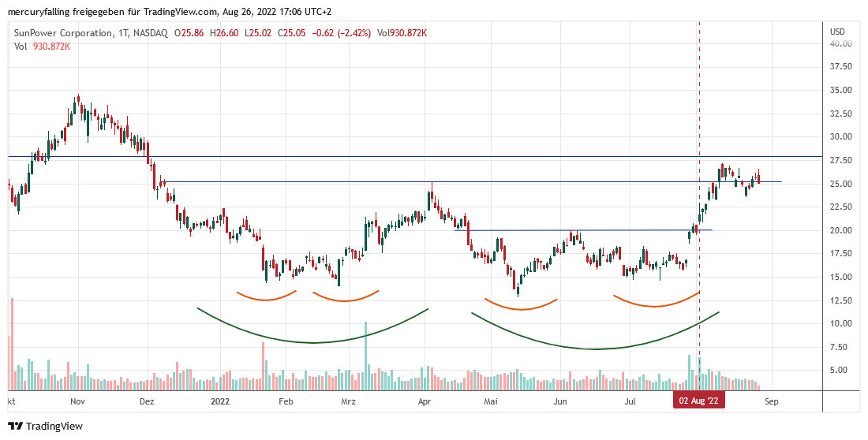Click the Vol 930.872K indicator legend
The width and height of the screenshot is (868, 440).
coord(43,47)
